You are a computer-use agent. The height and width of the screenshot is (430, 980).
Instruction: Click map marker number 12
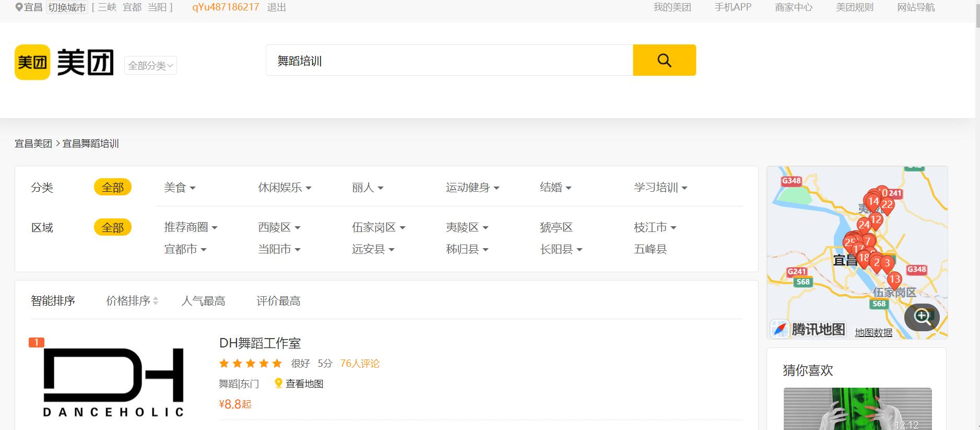pos(876,220)
